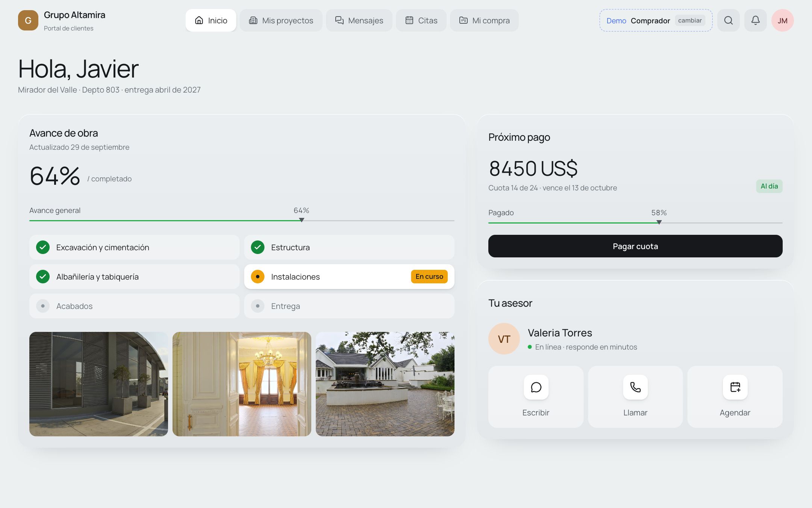Open the search icon in header
The image size is (812, 508).
[728, 20]
